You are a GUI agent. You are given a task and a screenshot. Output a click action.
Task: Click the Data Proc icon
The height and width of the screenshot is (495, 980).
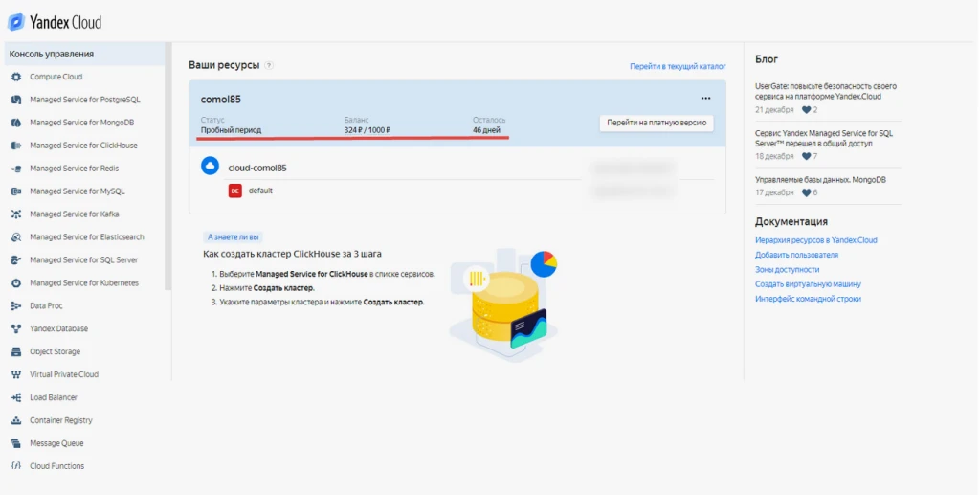pyautogui.click(x=16, y=306)
